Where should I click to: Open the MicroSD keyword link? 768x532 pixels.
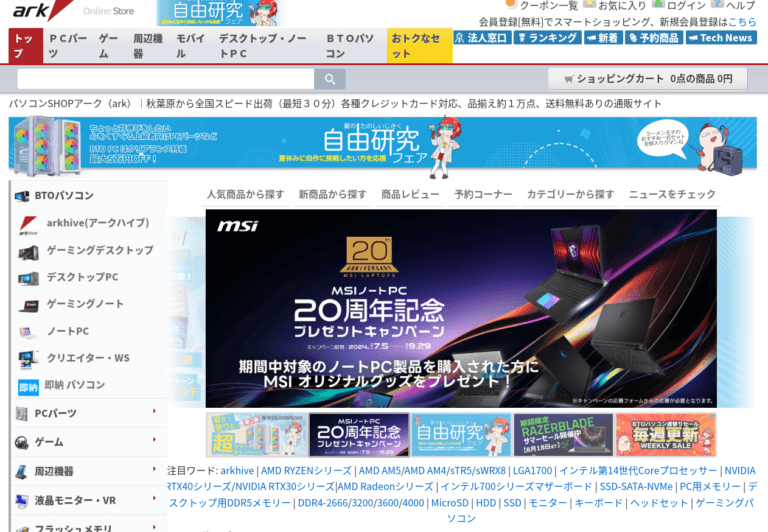450,503
